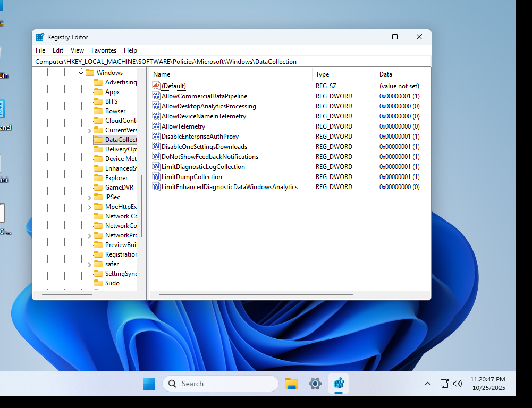Click the Sudo key folder icon
This screenshot has height=408, width=532.
coord(98,283)
